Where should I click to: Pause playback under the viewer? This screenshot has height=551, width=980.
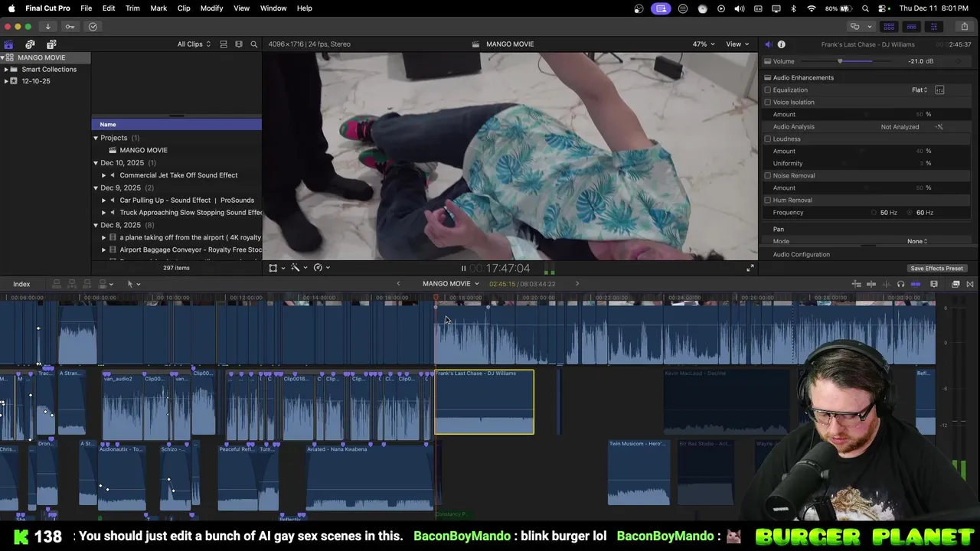463,268
